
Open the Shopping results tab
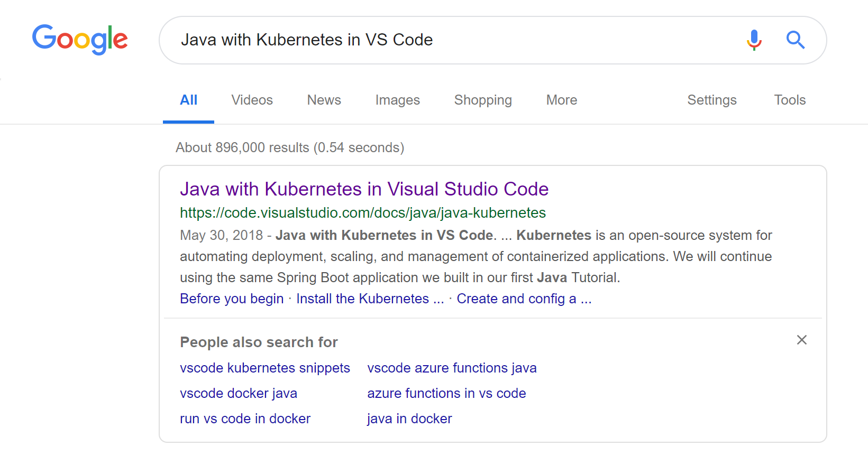click(483, 100)
